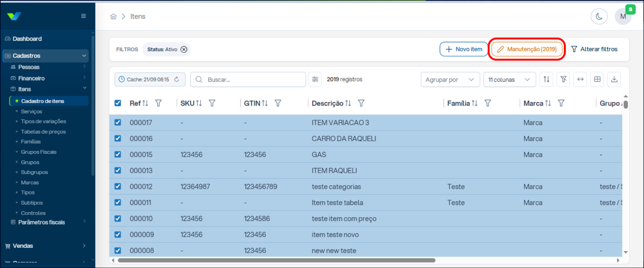This screenshot has width=644, height=268.
Task: Click the home breadcrumb icon
Action: click(x=113, y=16)
